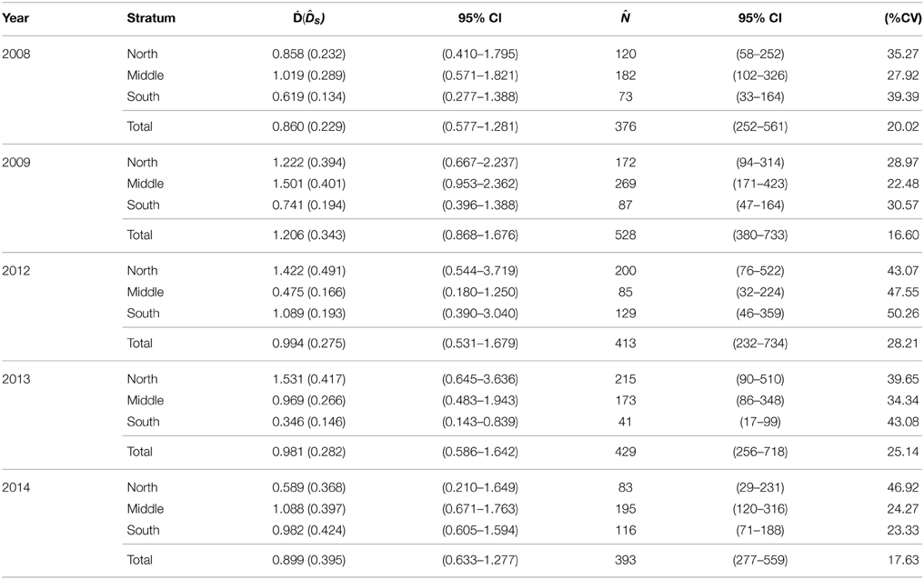Click density value 1.422 (0.491)
This screenshot has width=924, height=579.
click(x=309, y=271)
